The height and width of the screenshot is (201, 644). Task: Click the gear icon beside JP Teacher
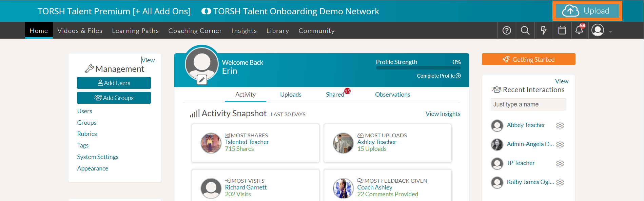[x=560, y=163]
